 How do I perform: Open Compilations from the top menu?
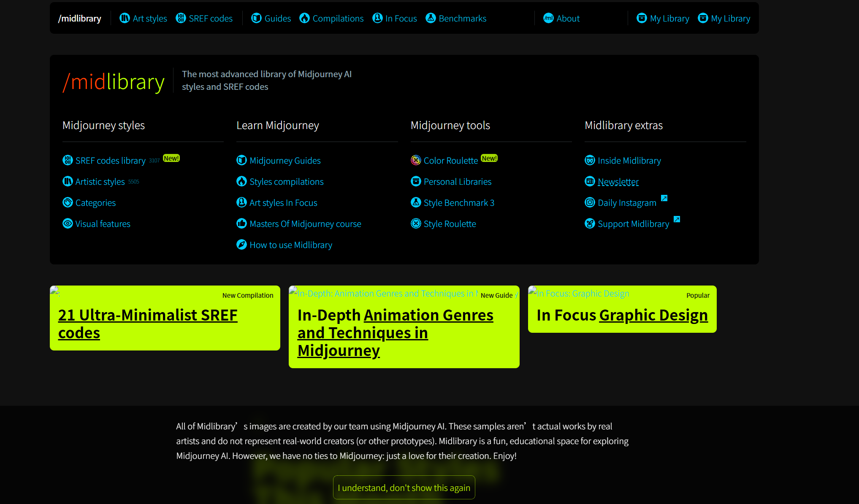coord(338,19)
